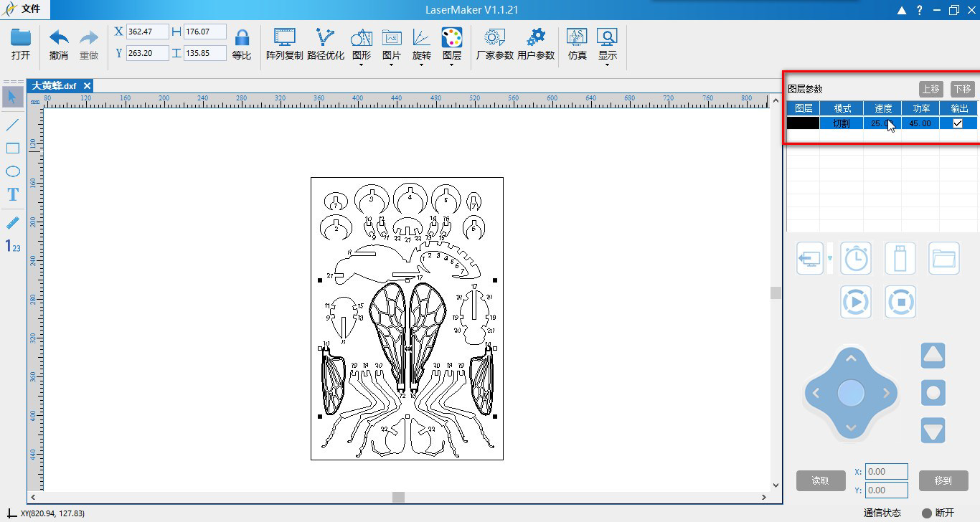
Task: Start 仿真 simulation
Action: click(577, 44)
